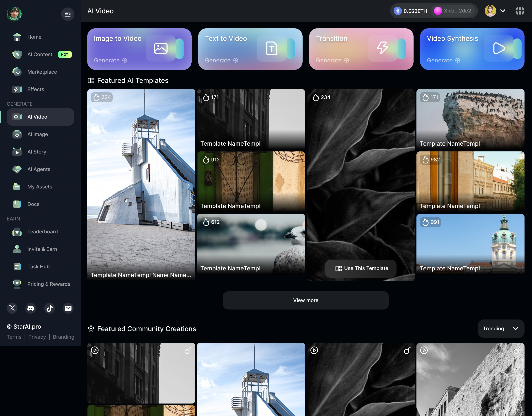Viewport: 532px width, 416px height.
Task: Select the Image to Video generate card
Action: (x=139, y=49)
